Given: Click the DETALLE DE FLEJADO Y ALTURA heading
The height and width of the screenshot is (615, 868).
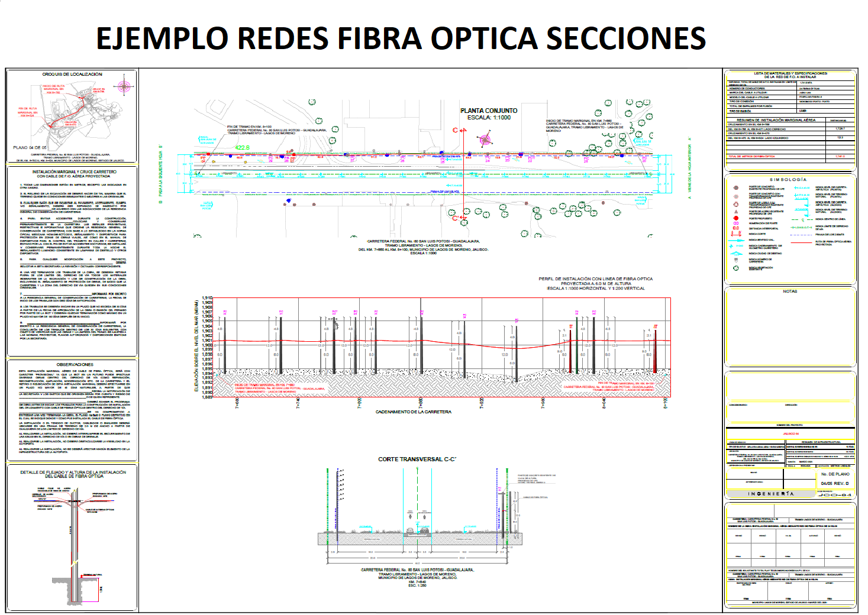Looking at the screenshot, I should click(73, 474).
